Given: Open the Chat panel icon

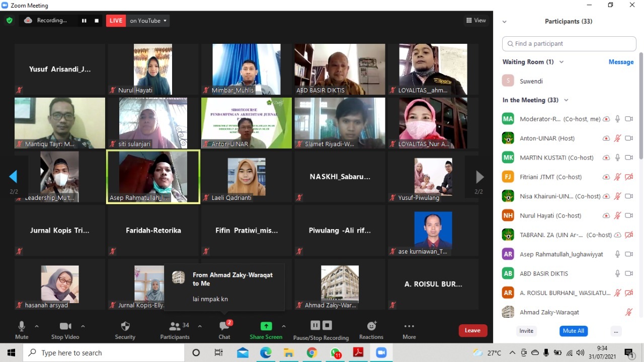Looking at the screenshot, I should point(224,326).
